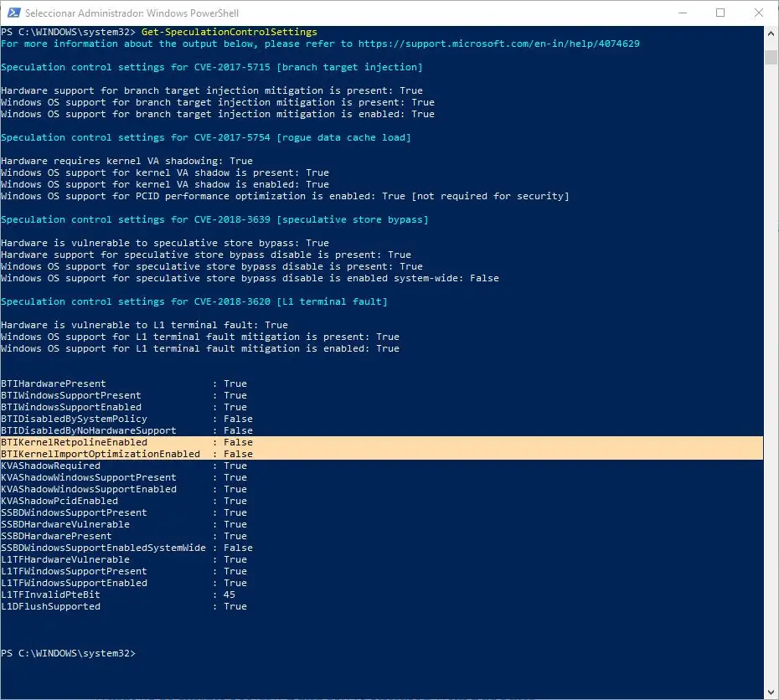The width and height of the screenshot is (779, 700).
Task: Click 'kernel VA shadow is enabled' line
Action: (165, 184)
